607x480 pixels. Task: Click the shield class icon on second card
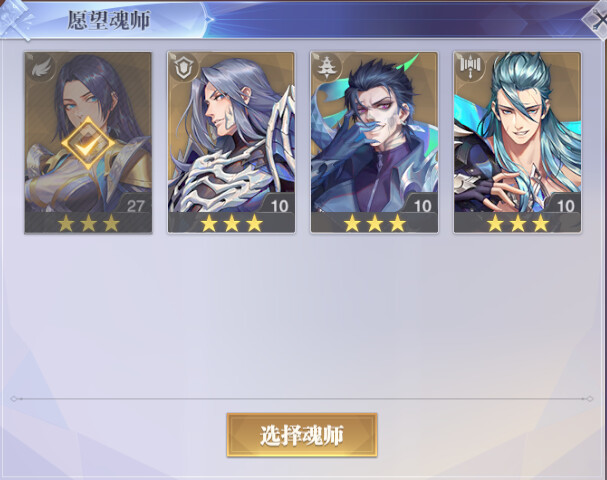click(x=185, y=68)
